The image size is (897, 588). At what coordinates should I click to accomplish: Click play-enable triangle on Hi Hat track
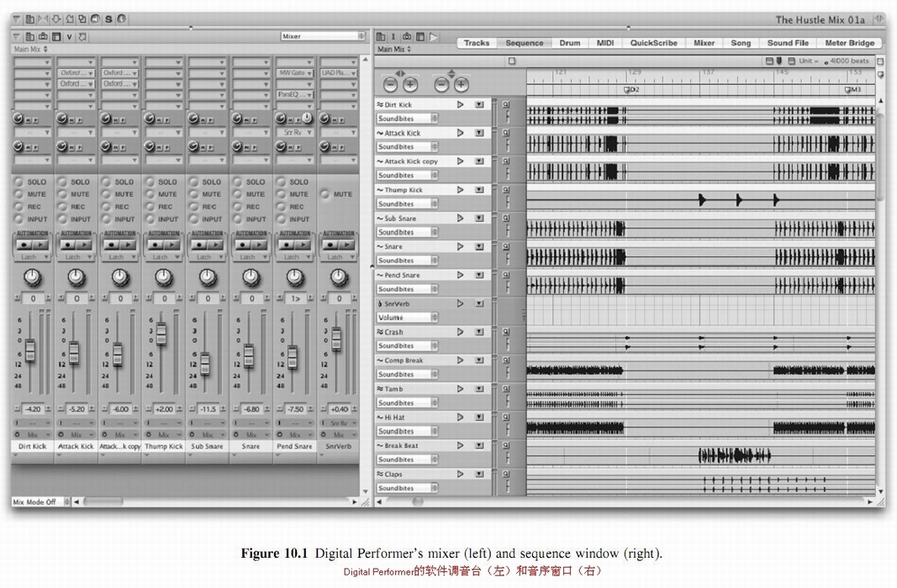[x=461, y=417]
